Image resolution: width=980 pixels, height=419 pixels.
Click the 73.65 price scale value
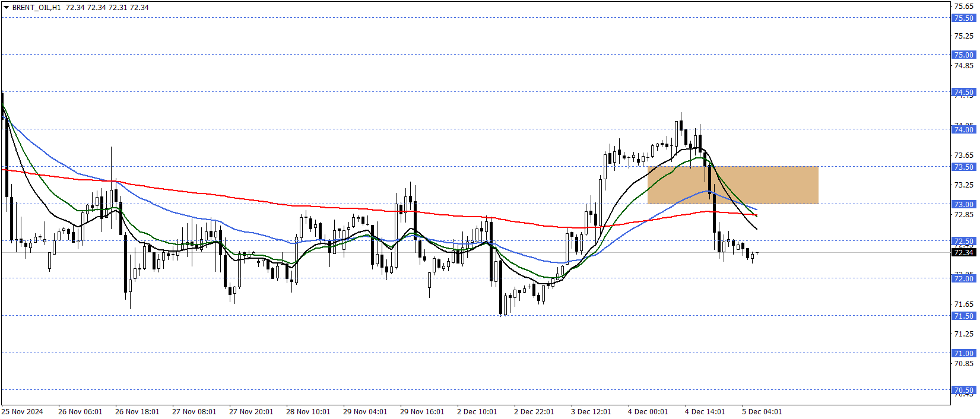963,155
